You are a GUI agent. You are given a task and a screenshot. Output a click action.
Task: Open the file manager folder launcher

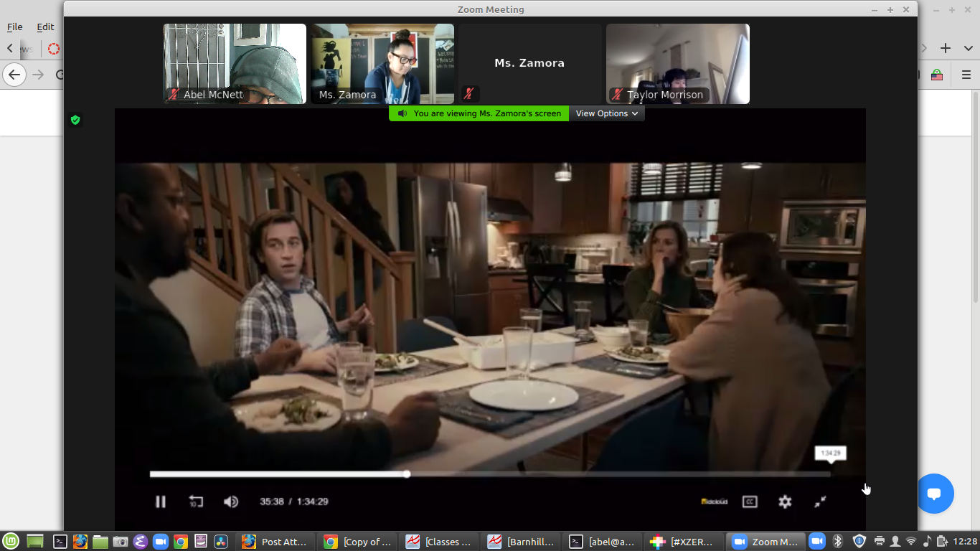click(100, 542)
